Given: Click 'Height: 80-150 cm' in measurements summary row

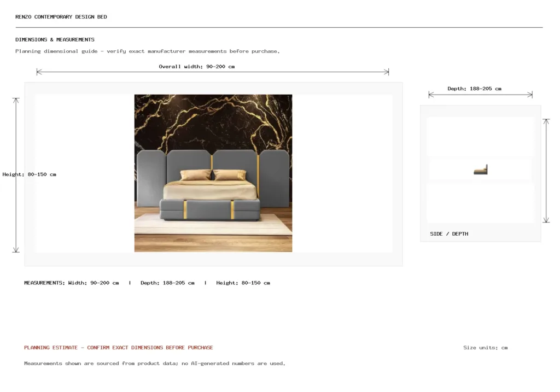Looking at the screenshot, I should coord(243,283).
